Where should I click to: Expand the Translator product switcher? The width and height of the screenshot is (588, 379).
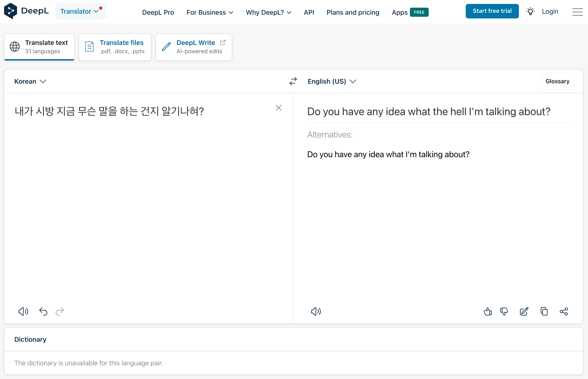tap(79, 11)
